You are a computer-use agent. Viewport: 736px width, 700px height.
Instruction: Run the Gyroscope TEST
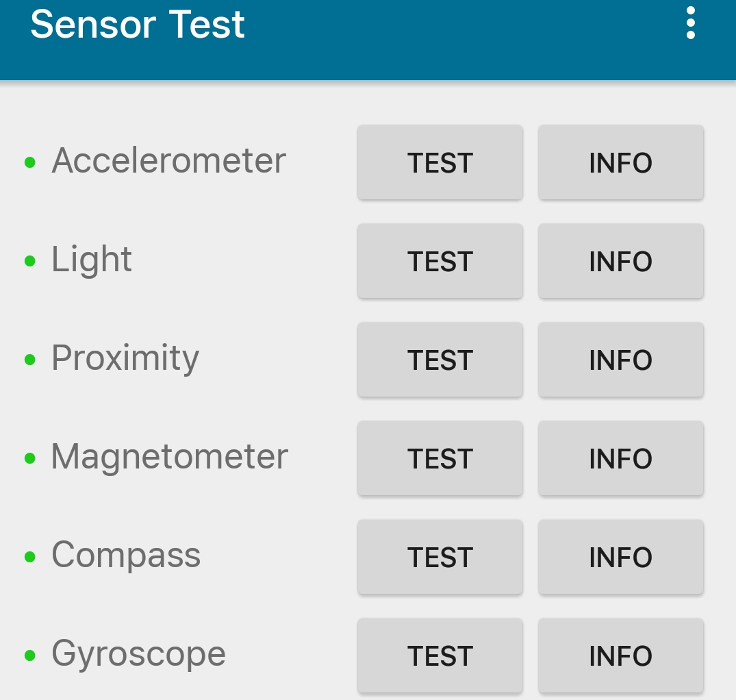point(440,655)
